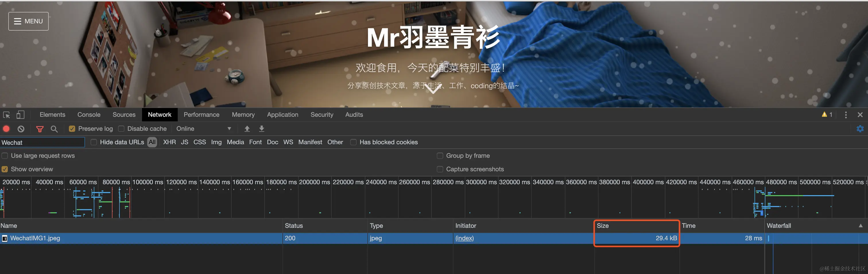Check the Hide data URLs checkbox
Screen dimensions: 868x274
(94, 142)
